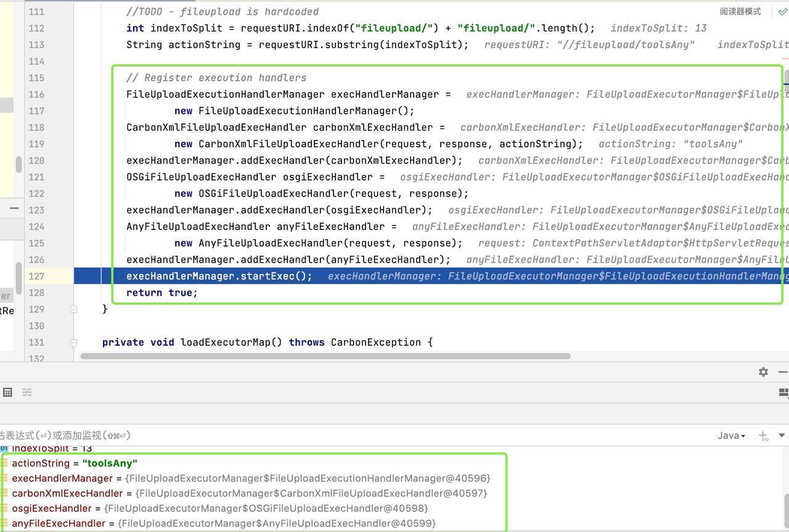Click 'new OSGiFileUploadExecHandler(request, response);' code
This screenshot has height=532, width=789.
point(322,194)
